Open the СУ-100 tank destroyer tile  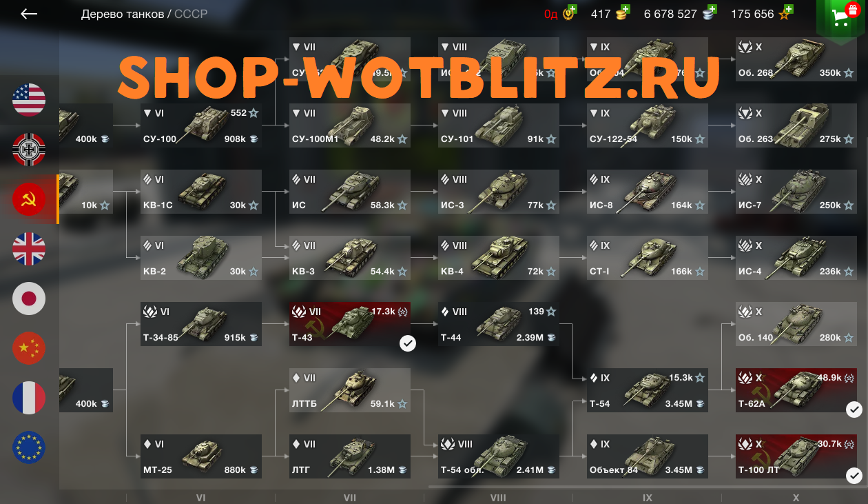click(x=201, y=125)
